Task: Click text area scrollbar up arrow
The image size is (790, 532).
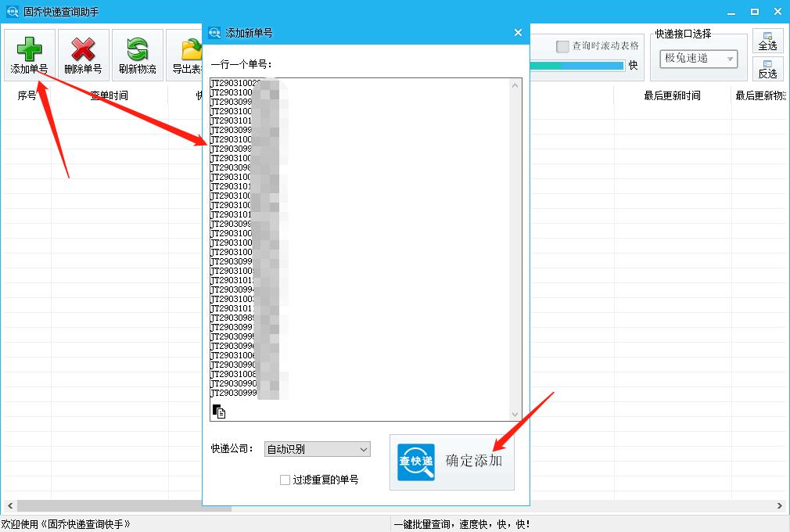Action: (x=515, y=85)
